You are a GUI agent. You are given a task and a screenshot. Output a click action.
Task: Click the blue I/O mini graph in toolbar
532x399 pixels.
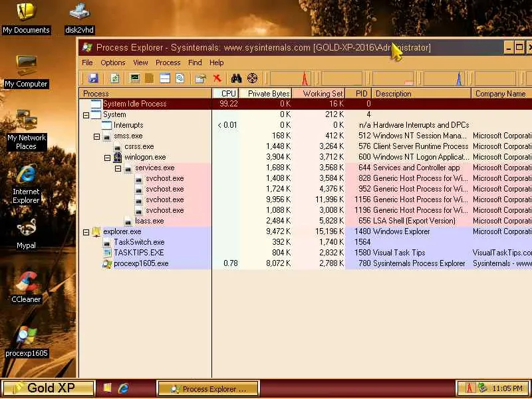[444, 78]
